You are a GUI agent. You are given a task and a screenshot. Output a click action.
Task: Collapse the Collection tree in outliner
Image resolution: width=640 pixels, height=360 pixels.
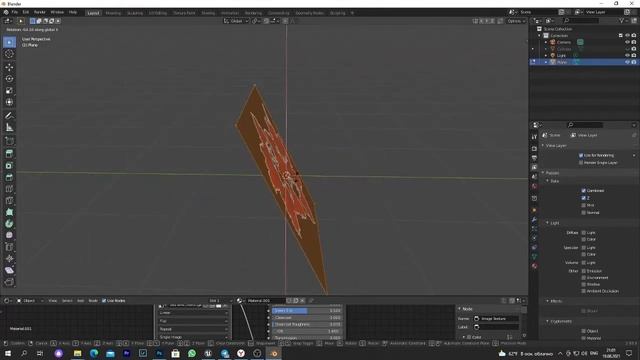click(540, 36)
